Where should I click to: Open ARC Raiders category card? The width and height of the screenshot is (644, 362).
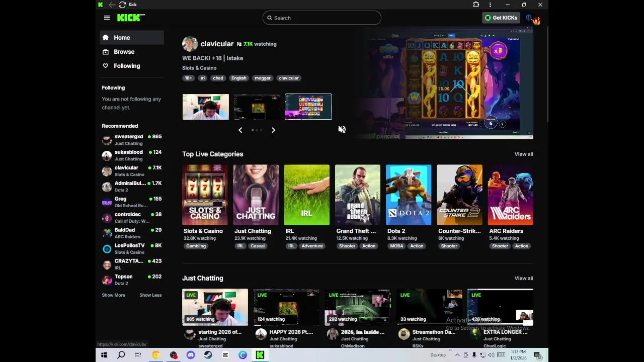(x=510, y=195)
